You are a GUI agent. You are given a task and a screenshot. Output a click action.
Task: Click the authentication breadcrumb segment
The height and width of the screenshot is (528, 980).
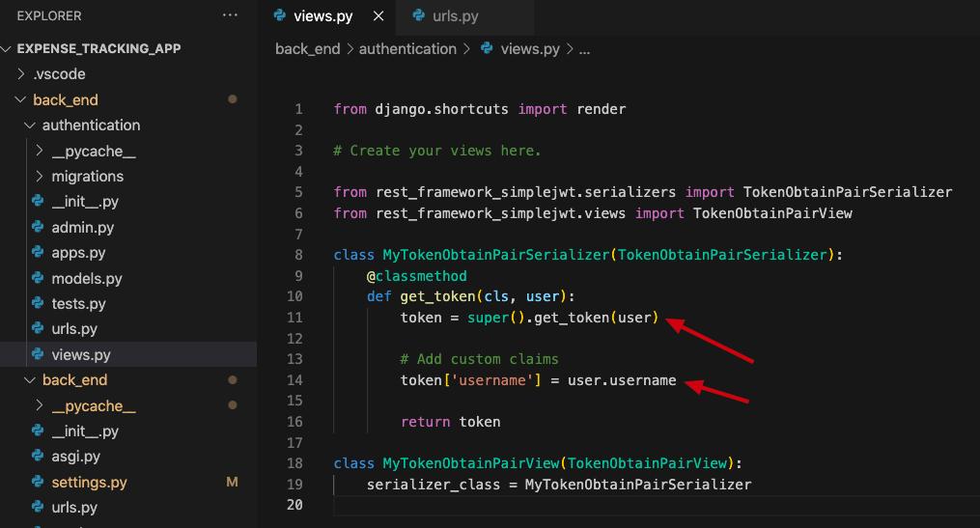407,49
